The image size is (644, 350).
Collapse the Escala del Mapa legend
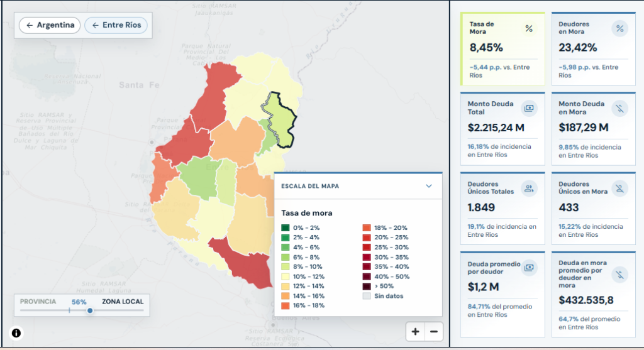[429, 186]
